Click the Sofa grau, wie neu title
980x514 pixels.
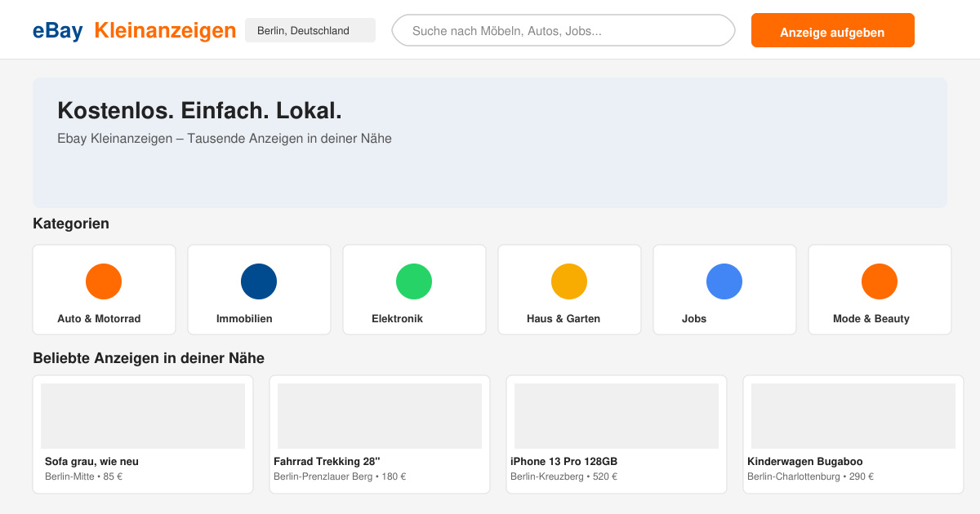[x=91, y=462]
